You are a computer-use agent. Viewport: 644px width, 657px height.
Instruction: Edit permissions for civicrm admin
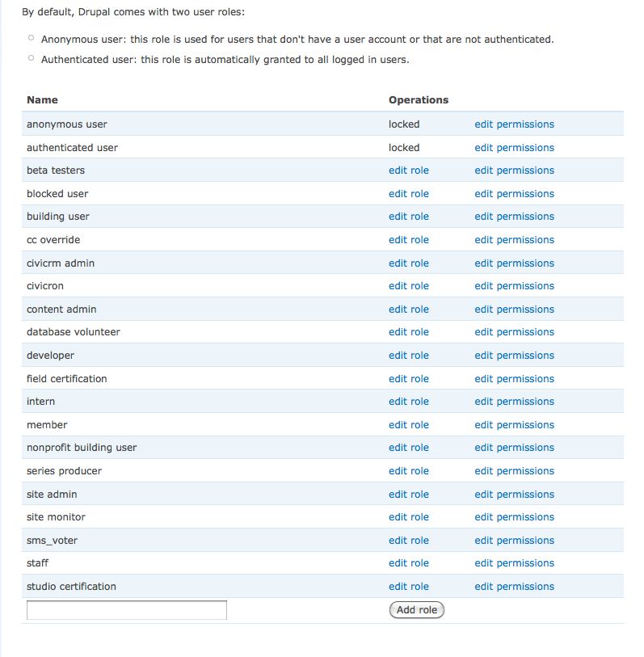tap(514, 263)
